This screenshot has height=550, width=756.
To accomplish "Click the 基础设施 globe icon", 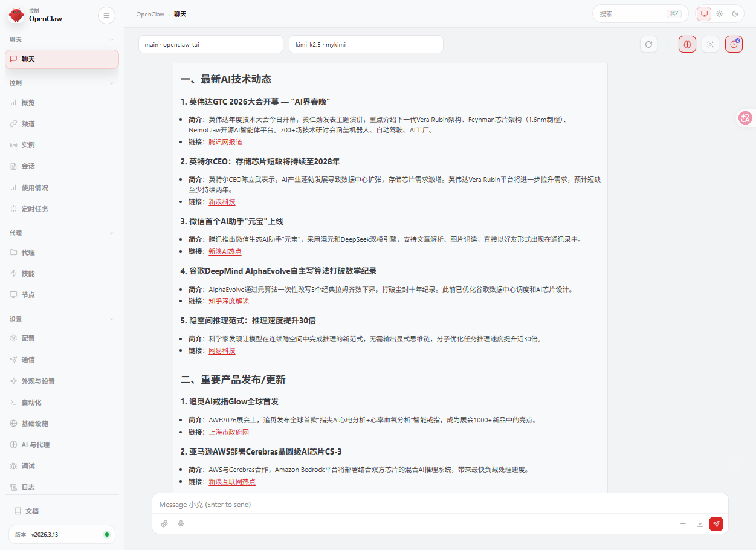I will pos(13,424).
